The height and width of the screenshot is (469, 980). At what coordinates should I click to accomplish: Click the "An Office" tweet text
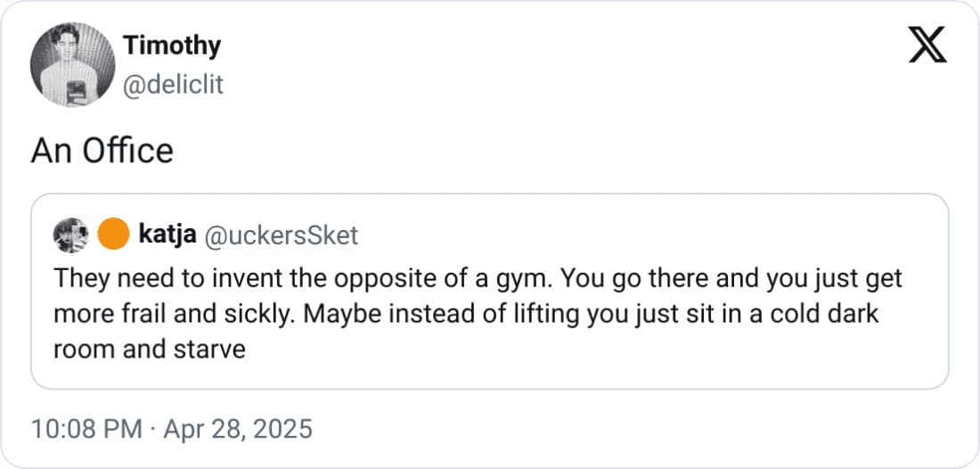pos(102,151)
